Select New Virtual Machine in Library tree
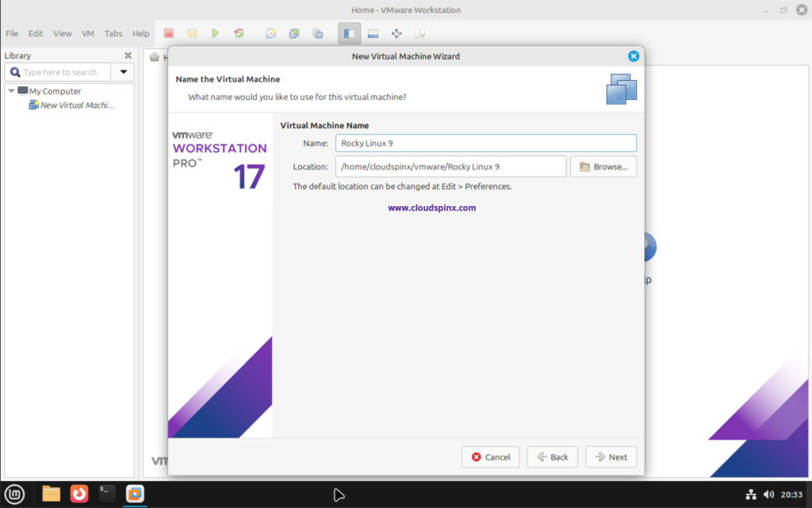Image resolution: width=812 pixels, height=508 pixels. pos(76,105)
